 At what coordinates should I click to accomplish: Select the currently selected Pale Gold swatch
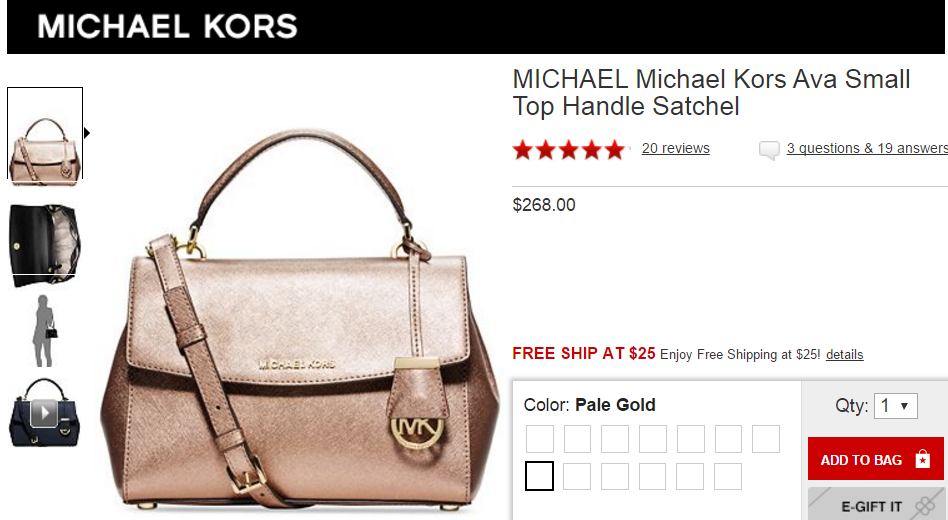(x=539, y=476)
